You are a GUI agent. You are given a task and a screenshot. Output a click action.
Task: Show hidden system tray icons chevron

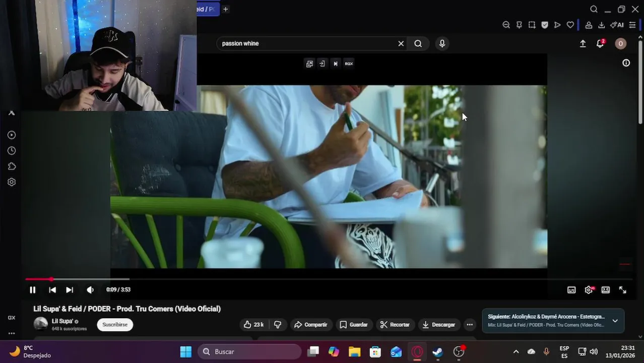[x=516, y=351]
